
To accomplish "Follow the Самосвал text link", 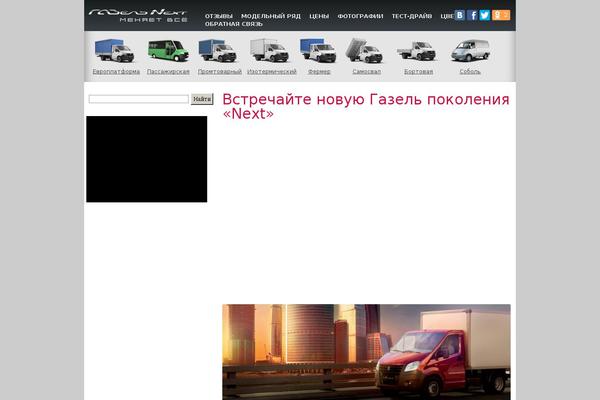I will [367, 72].
